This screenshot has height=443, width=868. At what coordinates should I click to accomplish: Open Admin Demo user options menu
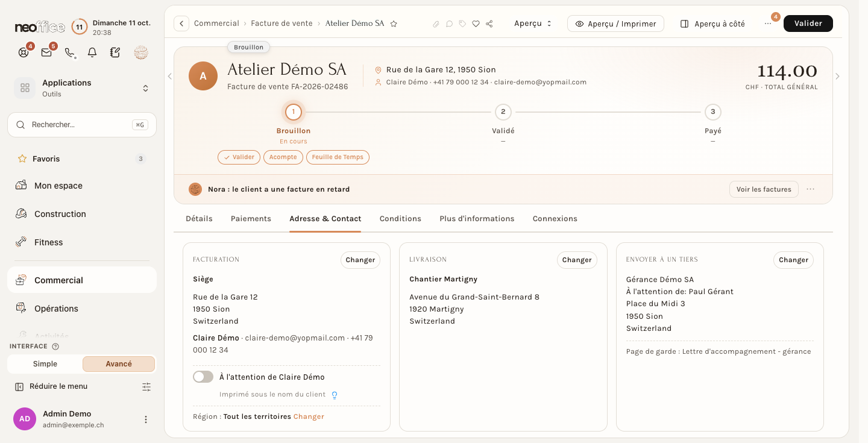pos(145,419)
